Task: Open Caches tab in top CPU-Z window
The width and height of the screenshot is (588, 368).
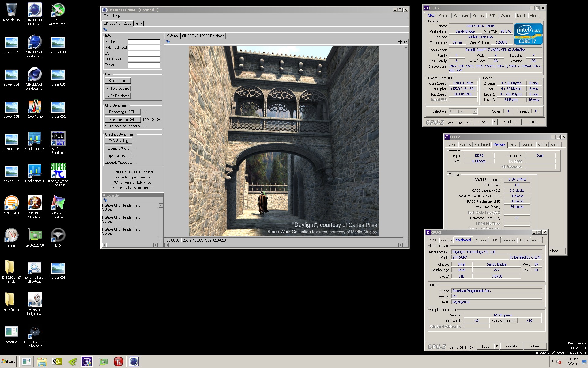Action: coord(444,16)
